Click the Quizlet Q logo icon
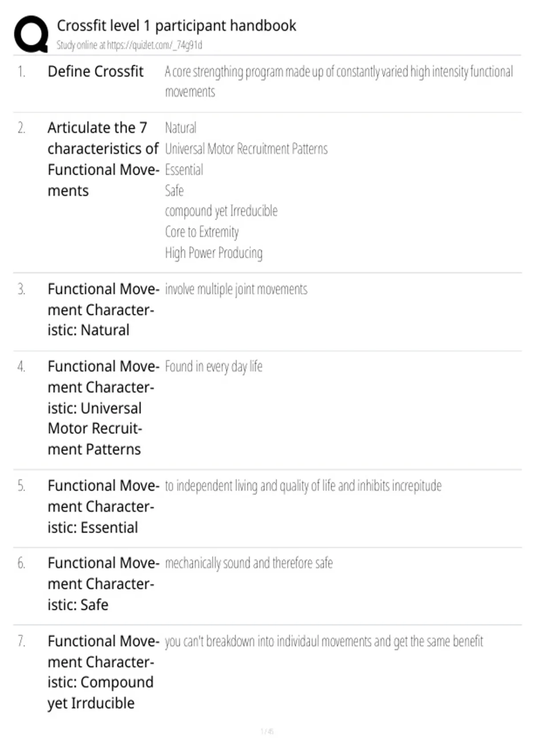 point(31,34)
